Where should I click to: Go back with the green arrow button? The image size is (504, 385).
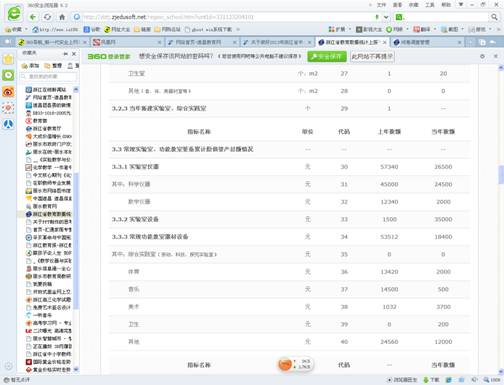coord(32,17)
